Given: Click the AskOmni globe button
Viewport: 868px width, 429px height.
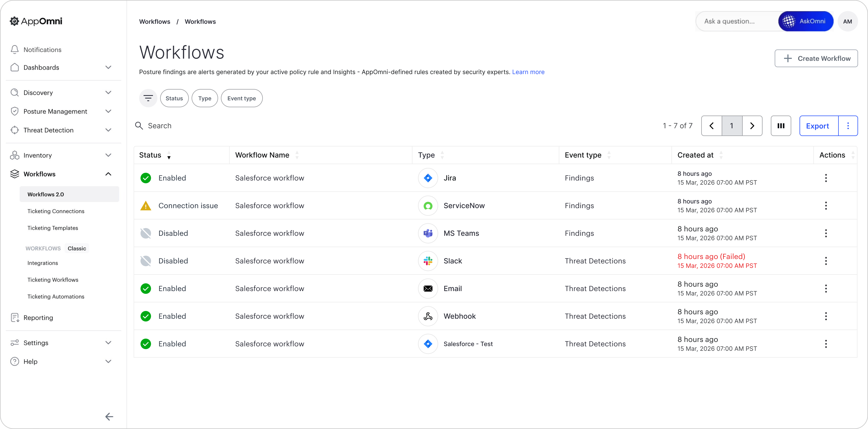Looking at the screenshot, I should pos(805,21).
